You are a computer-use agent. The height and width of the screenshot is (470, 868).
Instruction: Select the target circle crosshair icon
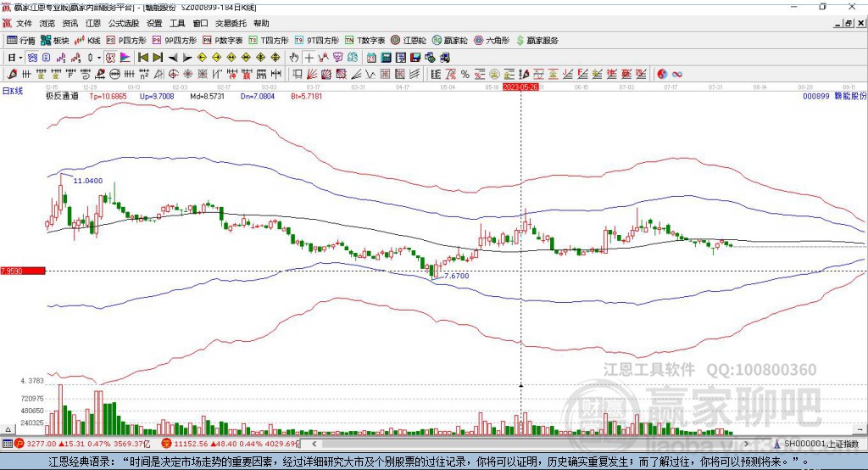pyautogui.click(x=173, y=75)
